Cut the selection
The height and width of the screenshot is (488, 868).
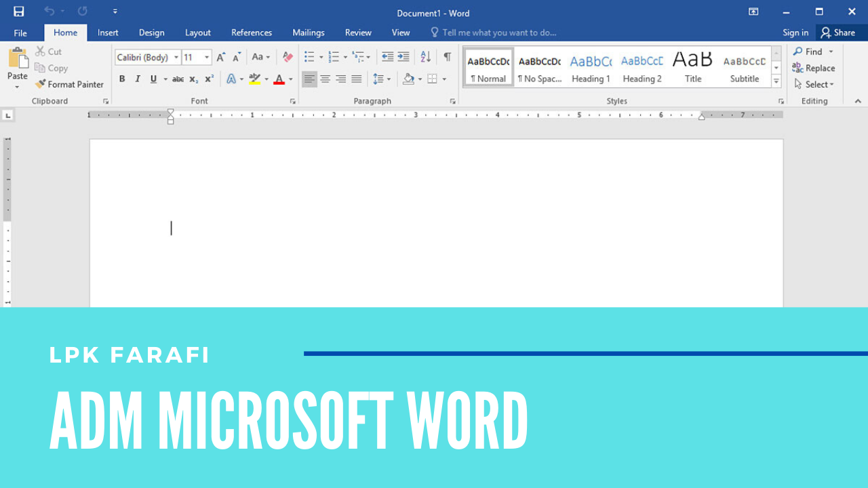49,52
